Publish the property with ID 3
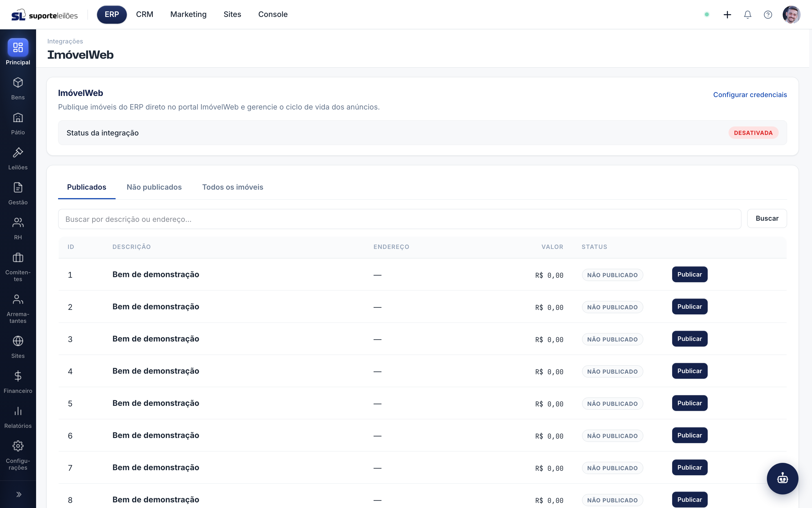This screenshot has width=812, height=508. pos(690,339)
